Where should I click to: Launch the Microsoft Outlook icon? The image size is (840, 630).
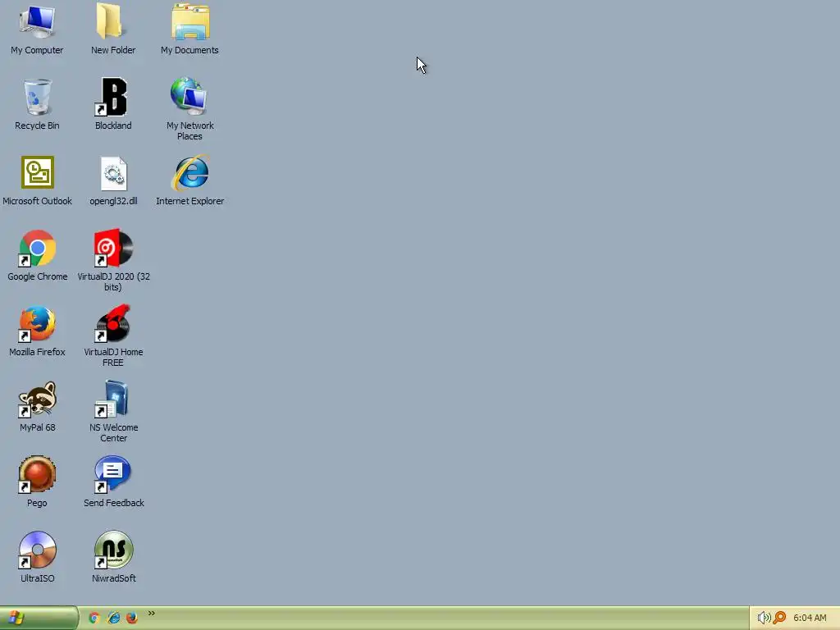37,172
